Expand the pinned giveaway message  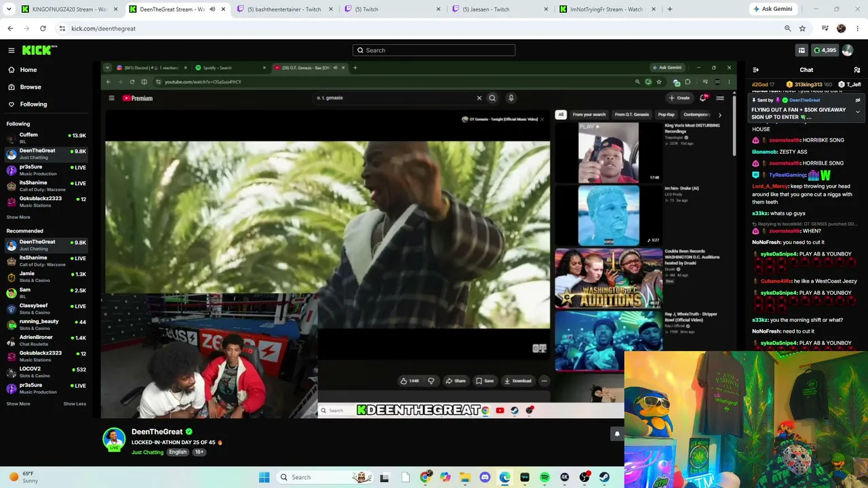[x=858, y=112]
